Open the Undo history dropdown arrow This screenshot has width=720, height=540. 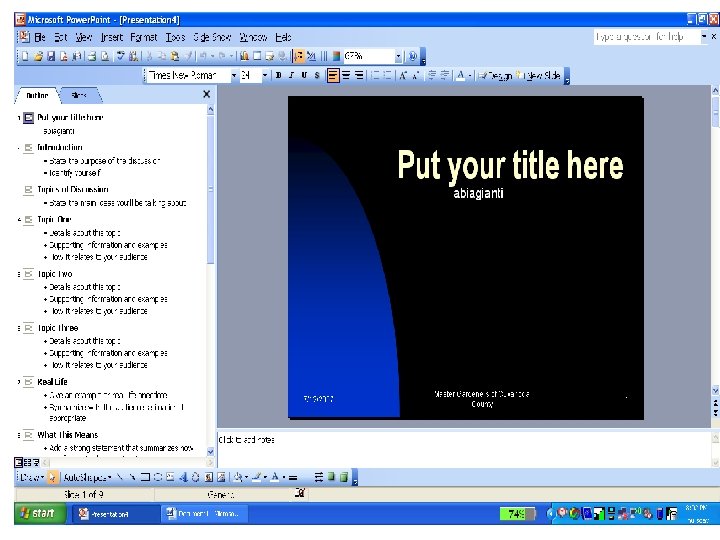pos(213,56)
